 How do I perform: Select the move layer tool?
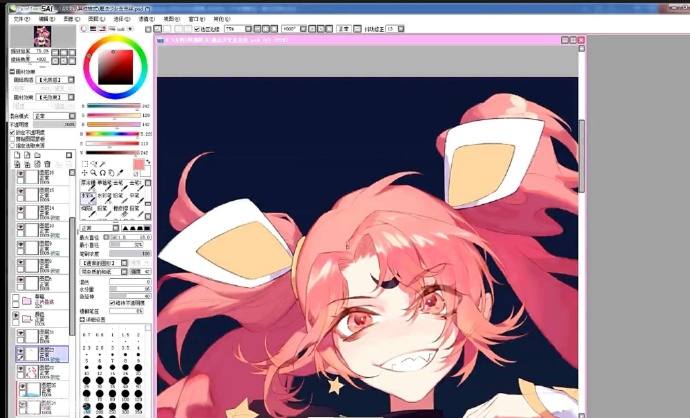point(85,173)
